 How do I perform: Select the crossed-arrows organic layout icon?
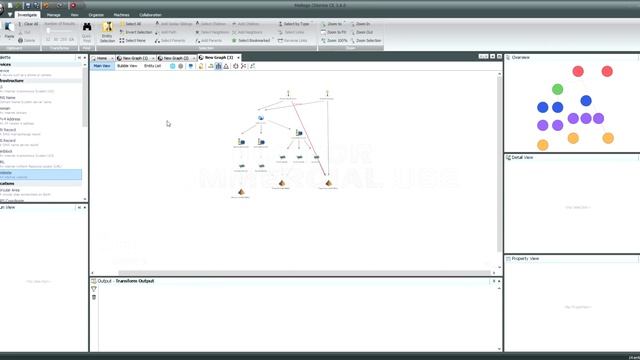(244, 66)
